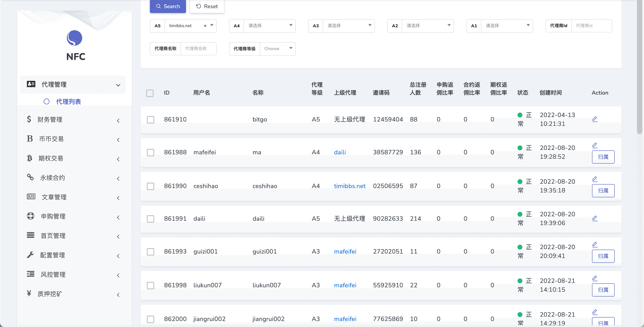
Task: Click the dollar icon beside 财务管理
Action: click(29, 119)
